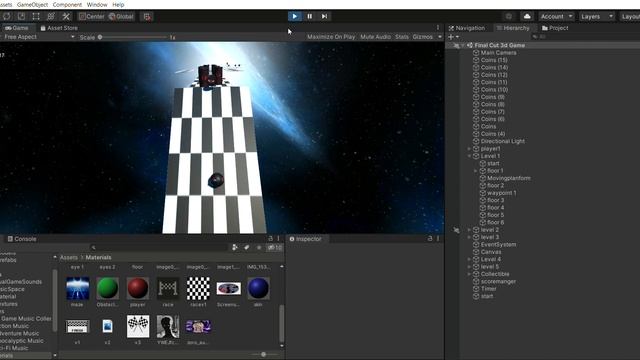
Task: Open the Help menu
Action: pos(118,4)
